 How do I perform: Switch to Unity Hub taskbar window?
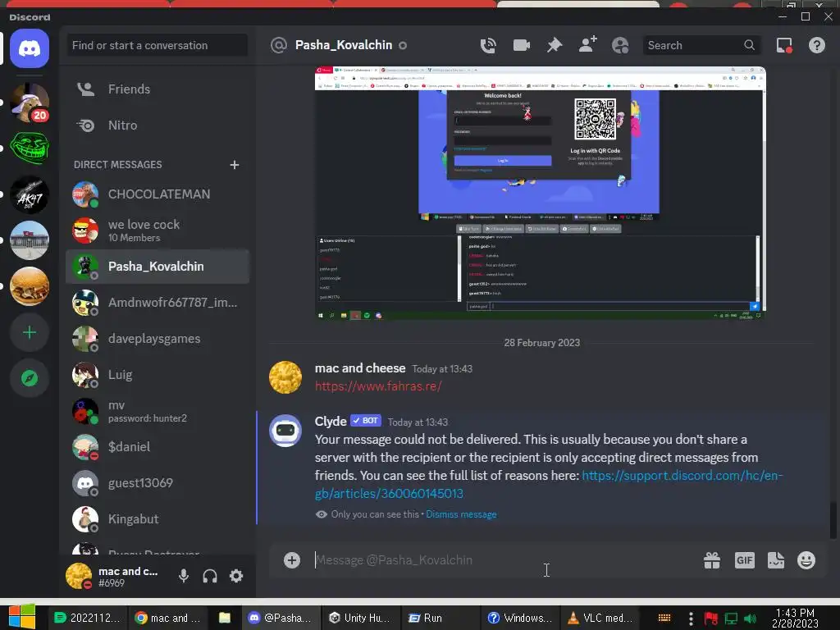(x=360, y=618)
